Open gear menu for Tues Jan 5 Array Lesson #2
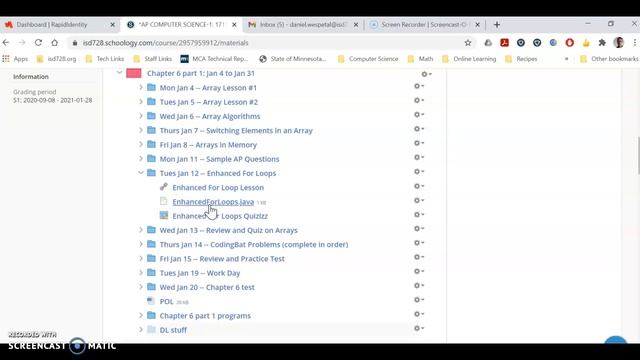 click(419, 100)
